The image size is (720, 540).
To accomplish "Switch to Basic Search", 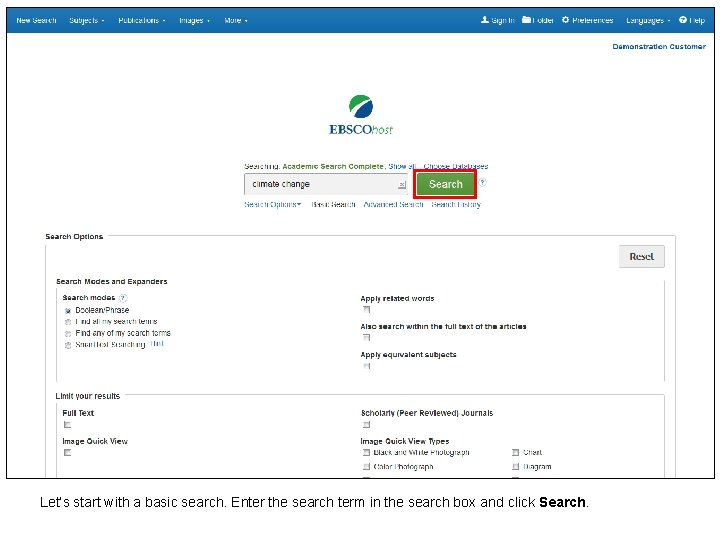I will click(x=333, y=204).
